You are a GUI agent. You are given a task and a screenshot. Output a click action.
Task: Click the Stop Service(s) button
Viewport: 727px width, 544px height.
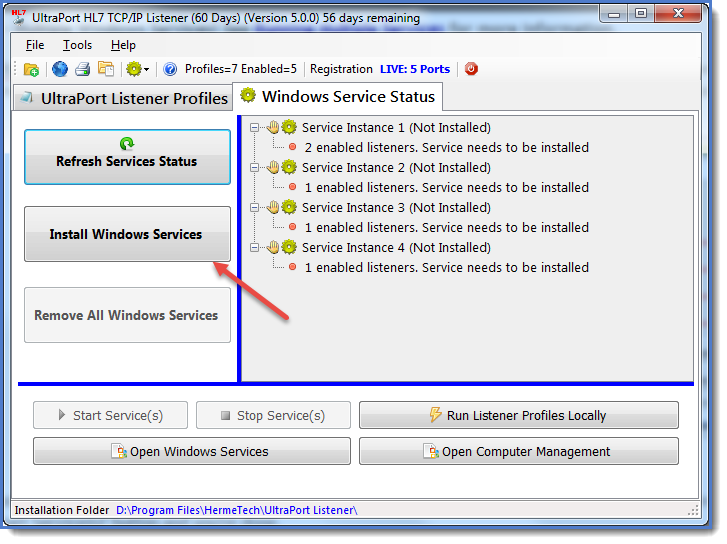[273, 415]
